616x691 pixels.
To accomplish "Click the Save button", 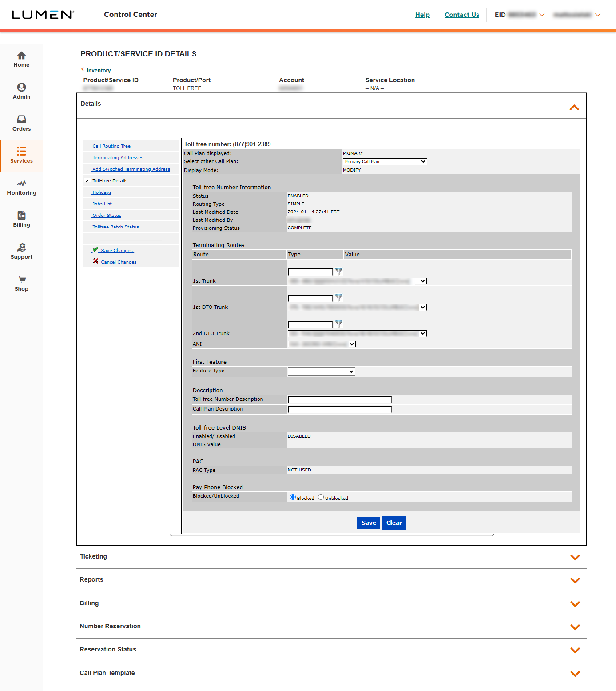I will click(x=368, y=523).
